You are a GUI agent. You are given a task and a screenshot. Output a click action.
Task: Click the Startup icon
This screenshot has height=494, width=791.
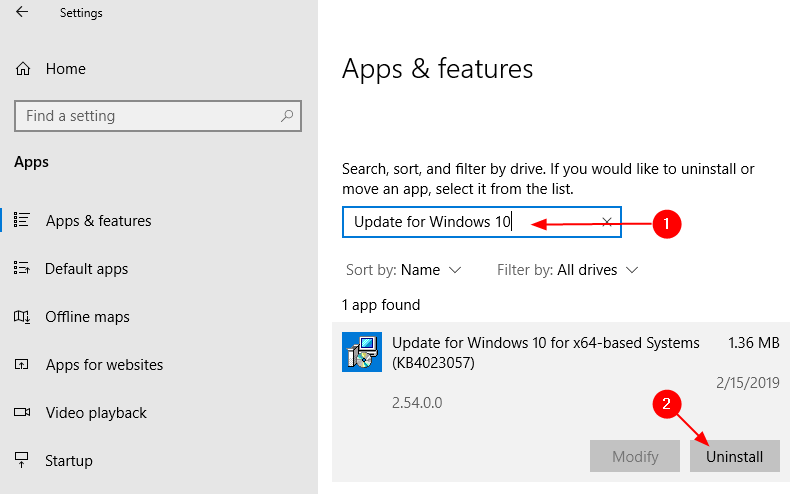pos(22,460)
